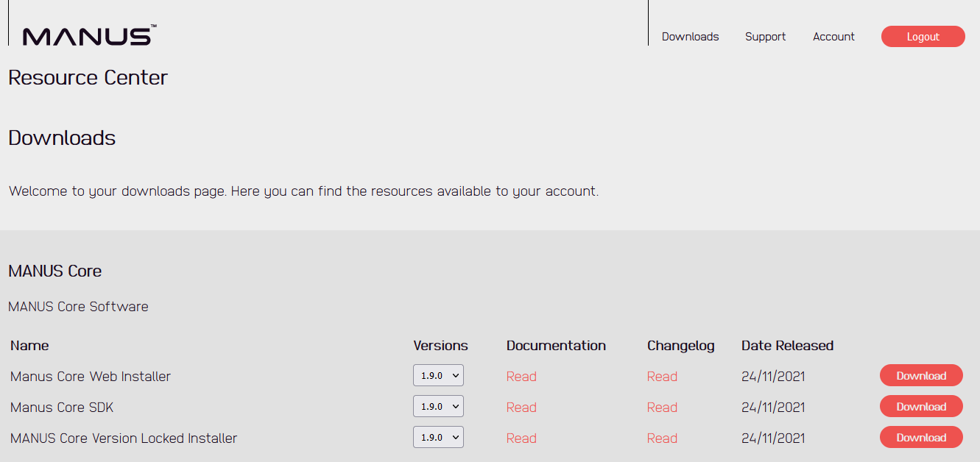Open the Account page from header
This screenshot has width=980, height=462.
point(833,37)
